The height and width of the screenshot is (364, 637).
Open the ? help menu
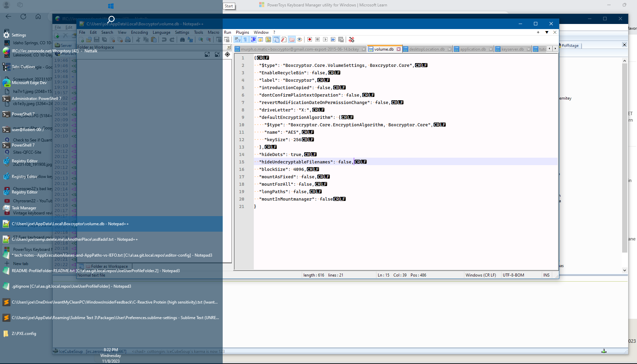click(274, 32)
